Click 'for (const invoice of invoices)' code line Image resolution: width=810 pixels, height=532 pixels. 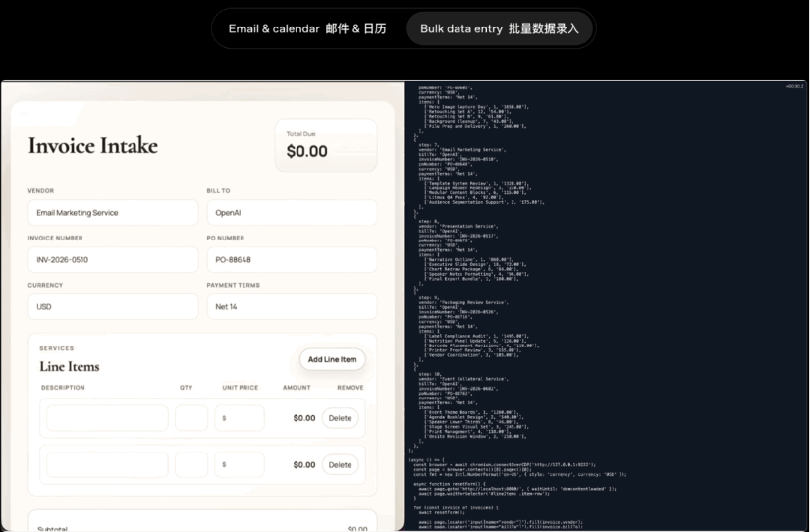(x=456, y=508)
